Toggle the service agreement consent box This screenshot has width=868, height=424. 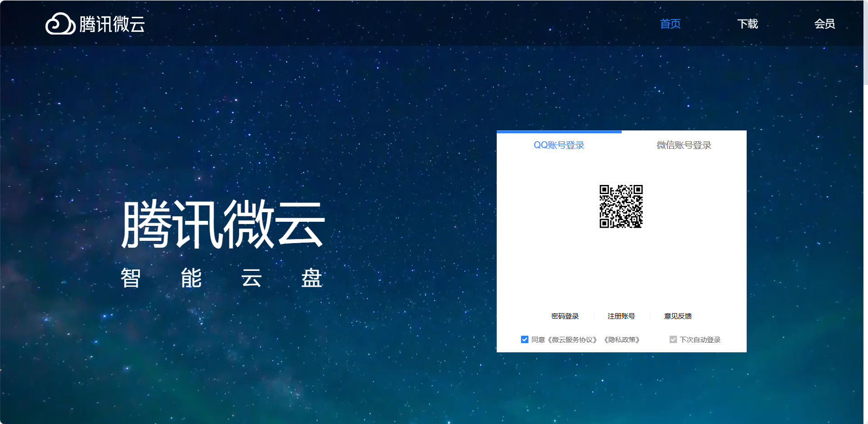(x=524, y=339)
